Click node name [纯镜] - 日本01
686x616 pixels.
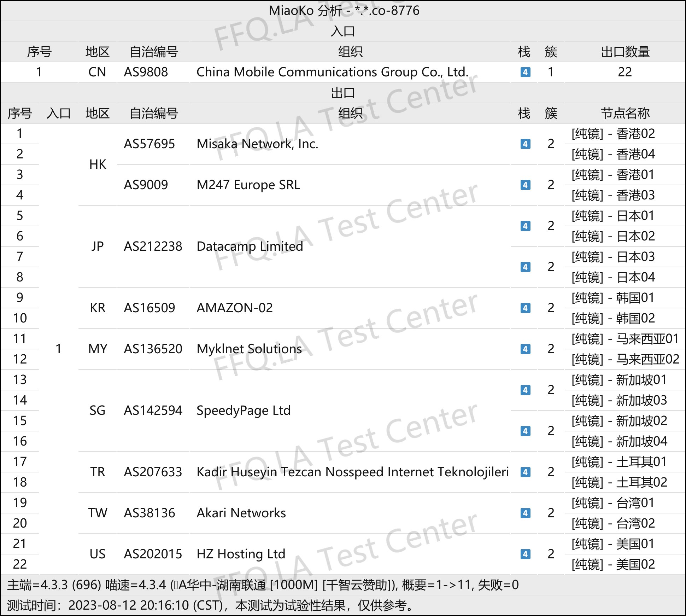613,216
